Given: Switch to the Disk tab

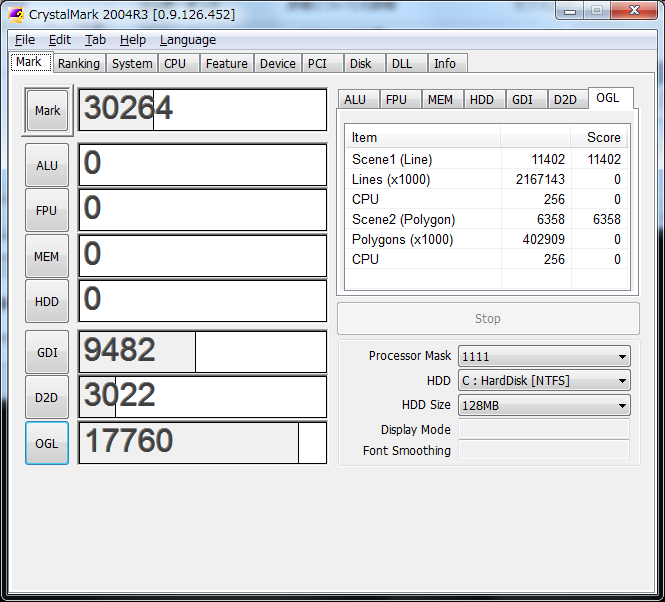Looking at the screenshot, I should 364,64.
